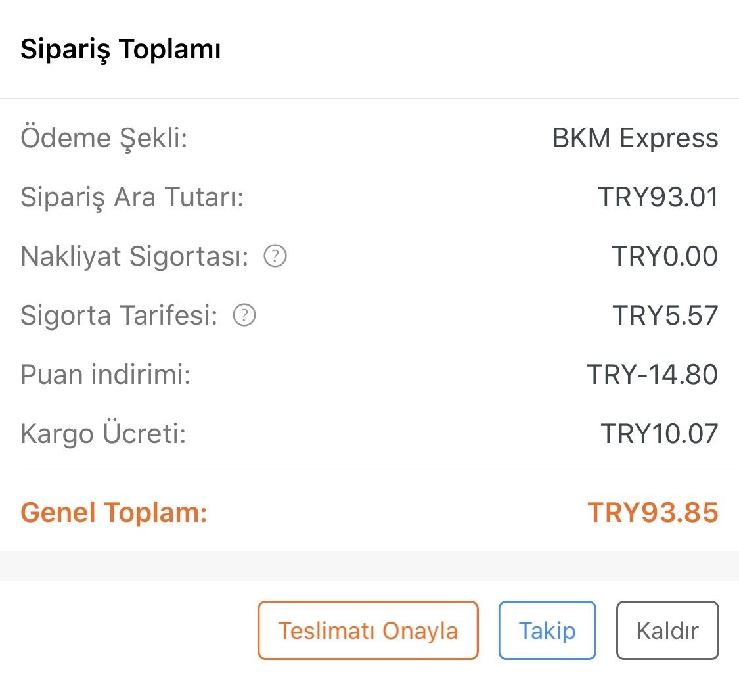Click the TRY10.07 shipping fee amount
Viewport: 739px width, 700px height.
tap(660, 434)
